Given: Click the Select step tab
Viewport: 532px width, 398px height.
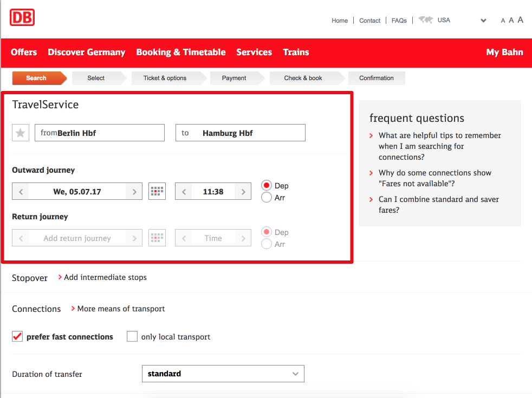Looking at the screenshot, I should point(99,78).
